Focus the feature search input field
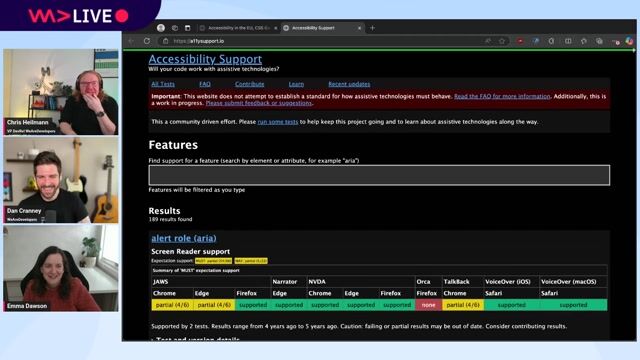640x360 pixels. click(379, 175)
